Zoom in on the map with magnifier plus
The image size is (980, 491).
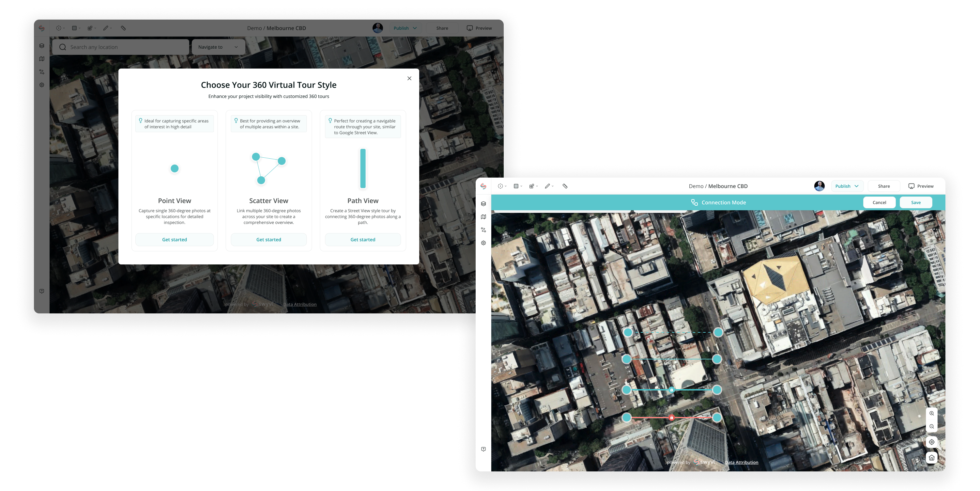point(932,413)
